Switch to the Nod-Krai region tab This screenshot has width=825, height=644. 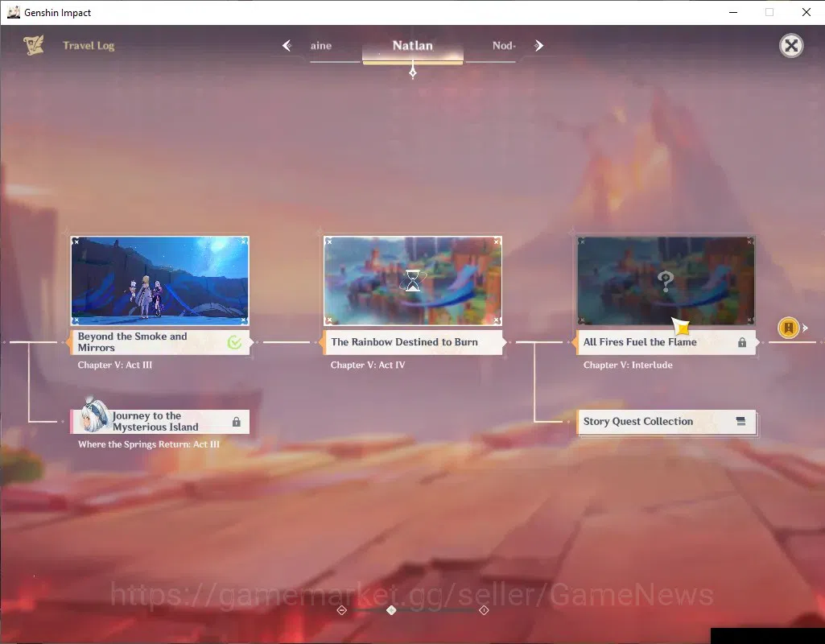(504, 46)
